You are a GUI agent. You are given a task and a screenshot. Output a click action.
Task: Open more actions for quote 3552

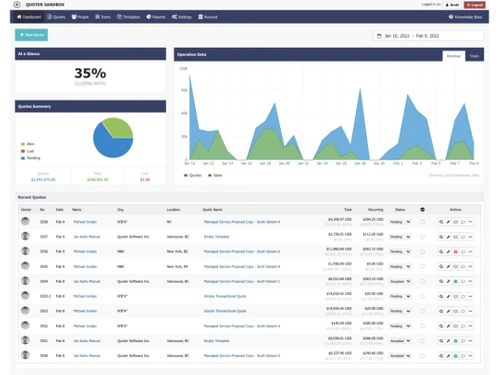[x=470, y=326]
